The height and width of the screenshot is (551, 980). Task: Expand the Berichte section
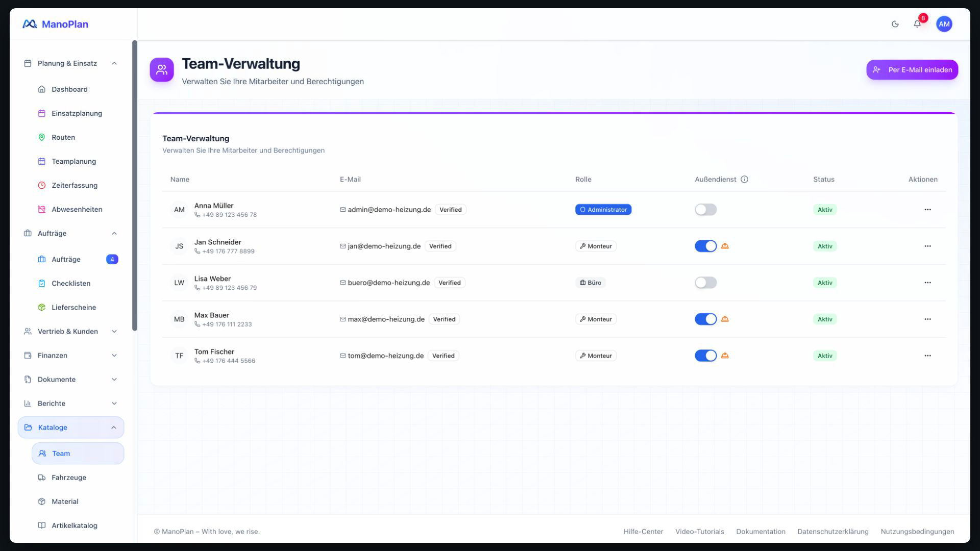[71, 404]
